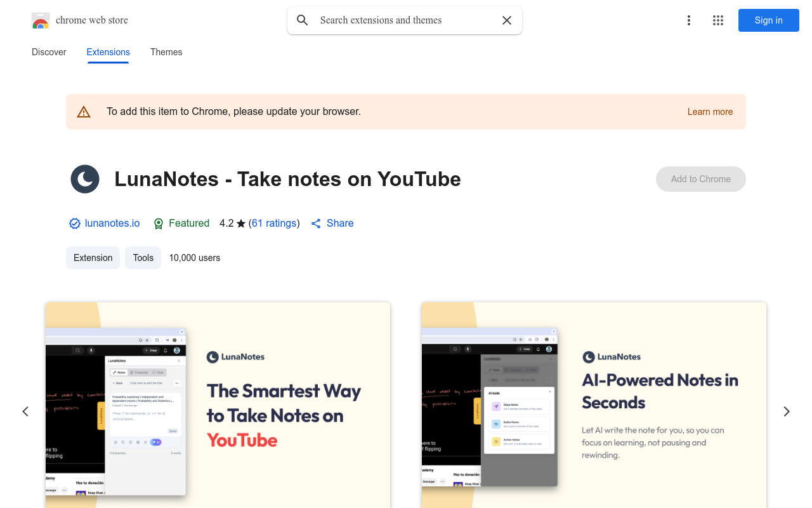The height and width of the screenshot is (508, 812).
Task: Select the Tools category chip
Action: tap(143, 258)
